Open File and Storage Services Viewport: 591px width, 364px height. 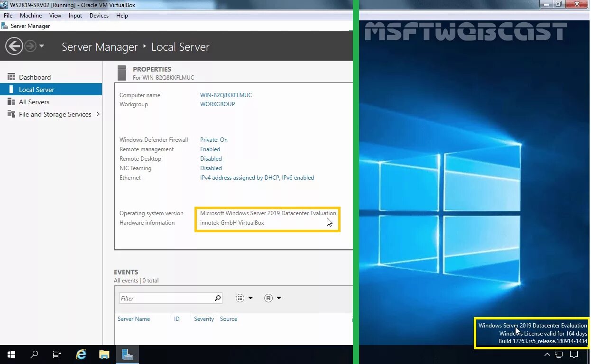tap(55, 114)
